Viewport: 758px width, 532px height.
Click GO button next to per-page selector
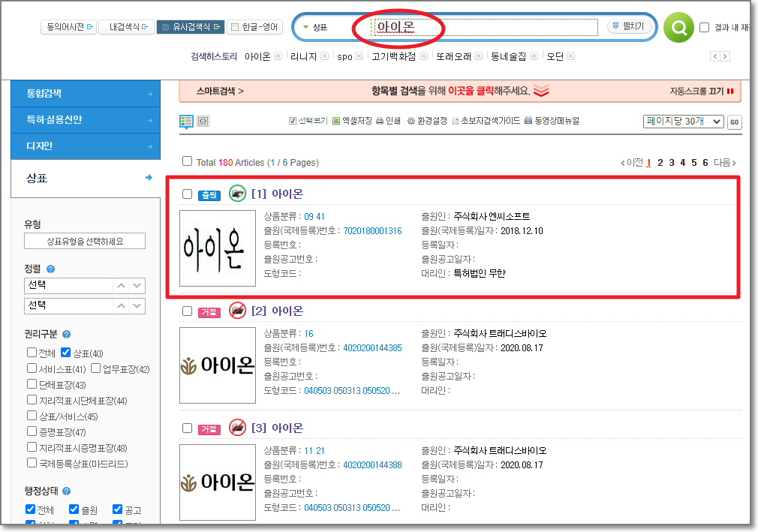click(734, 122)
